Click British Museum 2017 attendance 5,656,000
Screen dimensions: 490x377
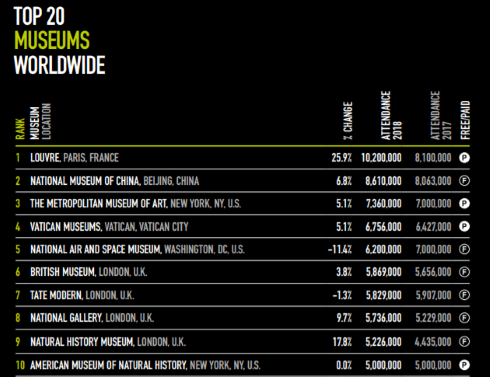click(x=433, y=272)
